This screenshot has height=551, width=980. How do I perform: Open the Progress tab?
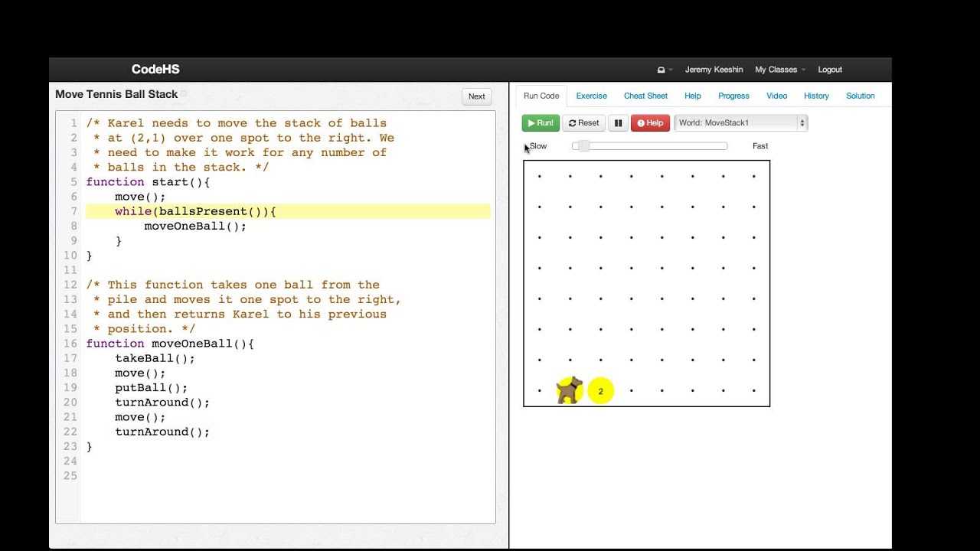733,96
